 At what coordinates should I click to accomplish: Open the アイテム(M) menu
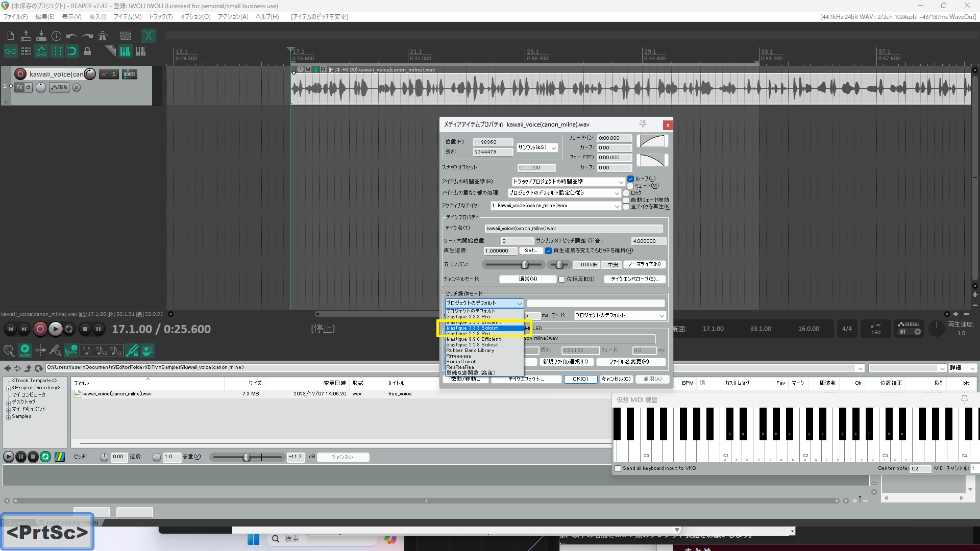(128, 17)
